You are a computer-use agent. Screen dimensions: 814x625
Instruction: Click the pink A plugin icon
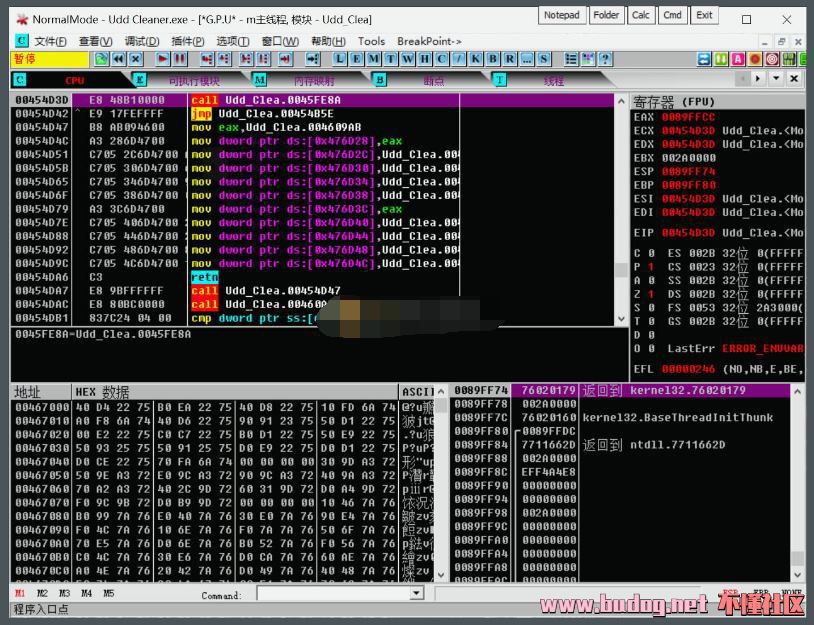click(738, 59)
